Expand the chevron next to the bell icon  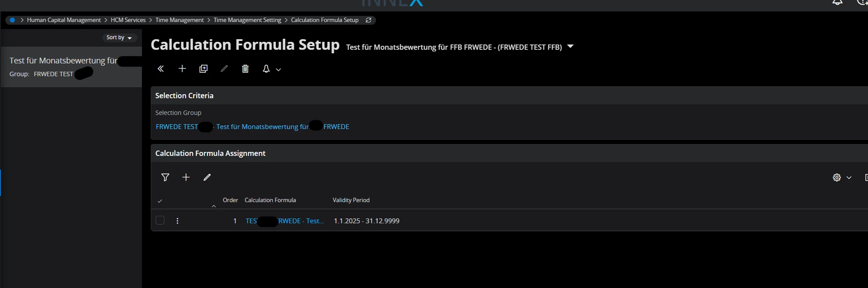278,70
